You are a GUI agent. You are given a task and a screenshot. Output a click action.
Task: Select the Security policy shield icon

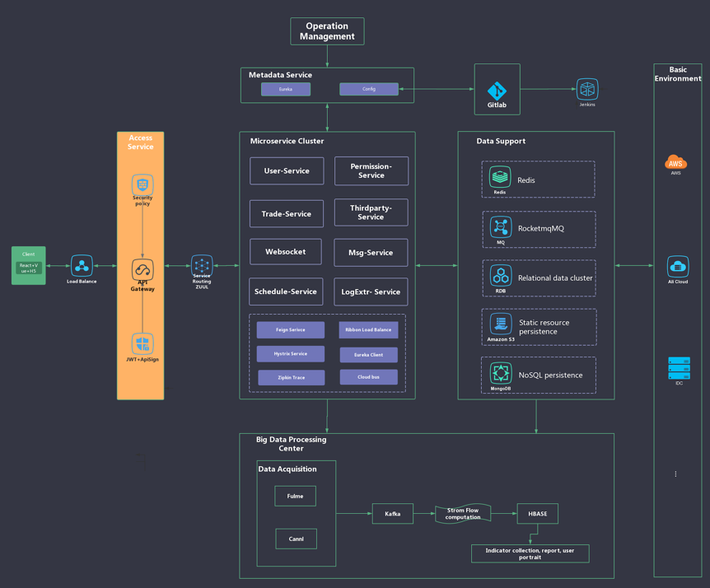142,184
